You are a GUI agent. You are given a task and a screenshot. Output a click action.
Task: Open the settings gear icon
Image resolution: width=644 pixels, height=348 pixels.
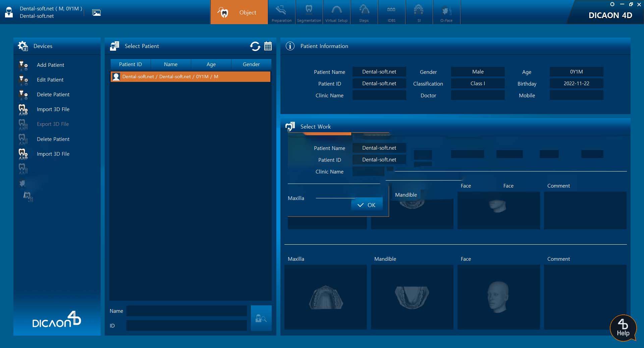click(x=612, y=4)
